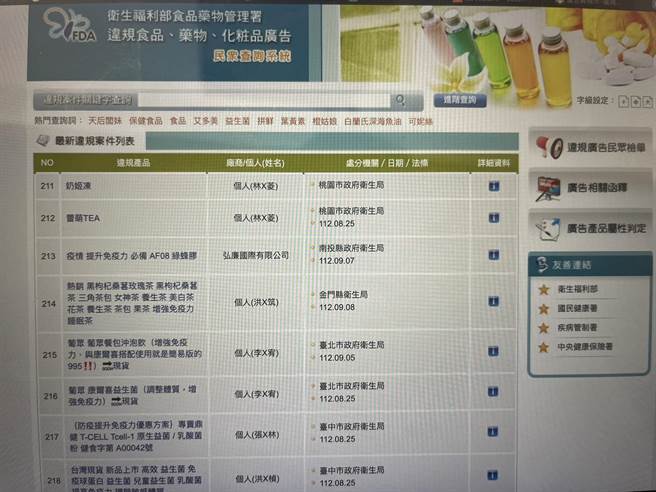
Task: Click the 最新違規案件列表 list icon
Action: pyautogui.click(x=42, y=141)
